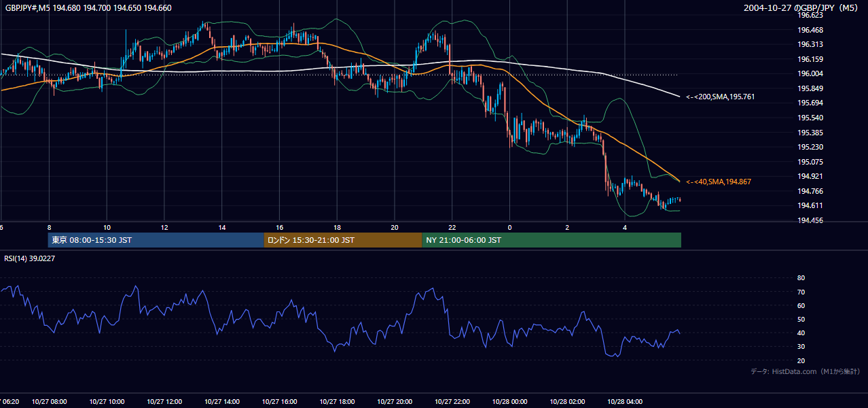Click price axis label 194.766

click(810, 191)
